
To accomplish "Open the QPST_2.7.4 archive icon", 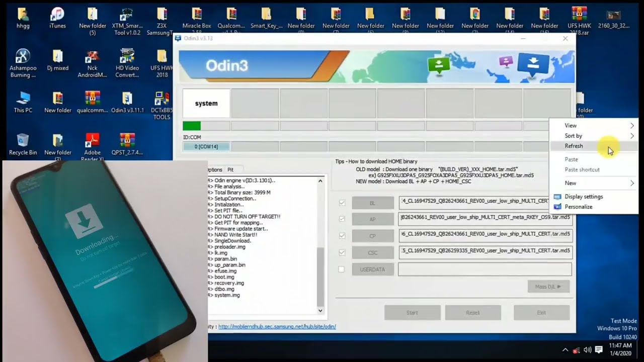I will (127, 144).
